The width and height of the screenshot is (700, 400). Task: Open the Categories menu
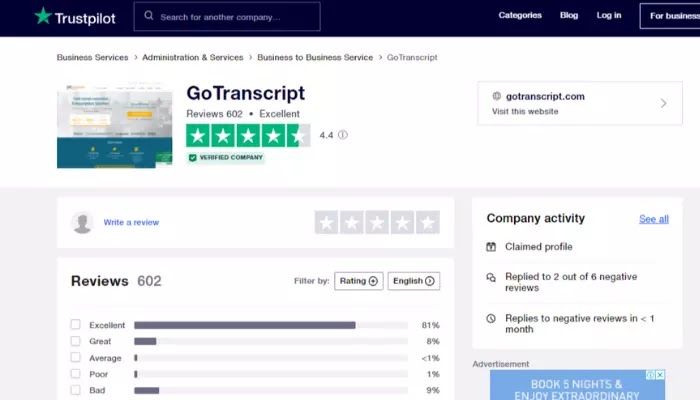pos(520,15)
